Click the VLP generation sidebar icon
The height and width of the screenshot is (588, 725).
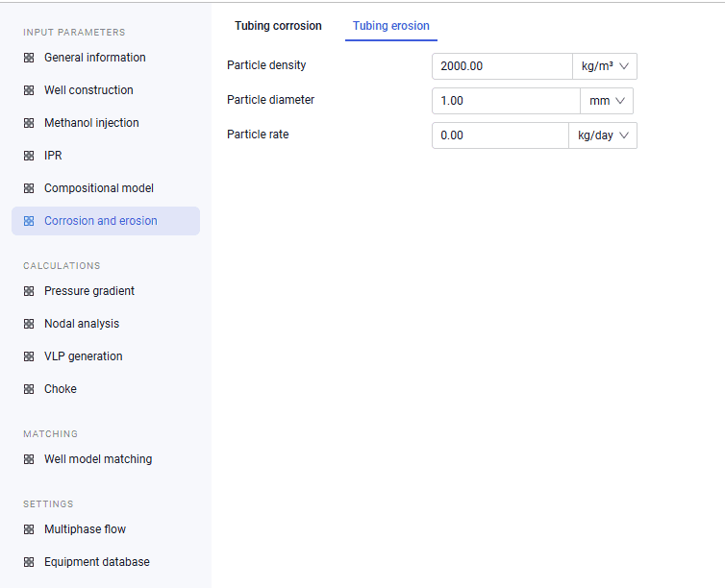click(29, 356)
